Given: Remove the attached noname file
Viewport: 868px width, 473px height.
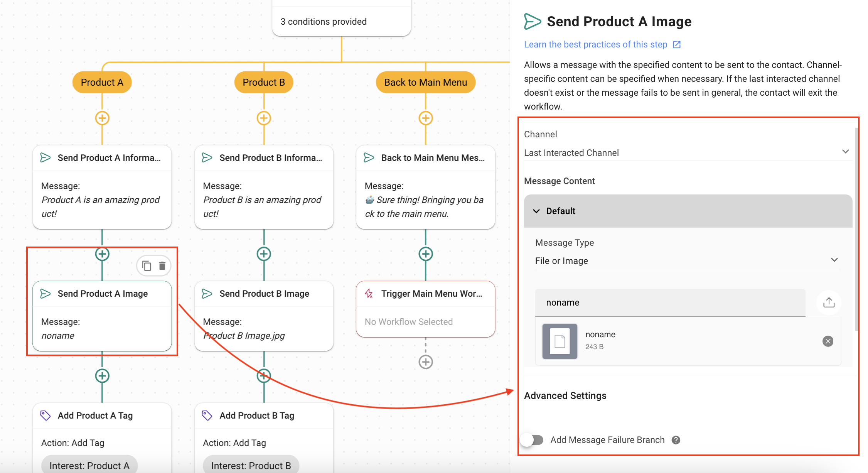Looking at the screenshot, I should tap(828, 341).
